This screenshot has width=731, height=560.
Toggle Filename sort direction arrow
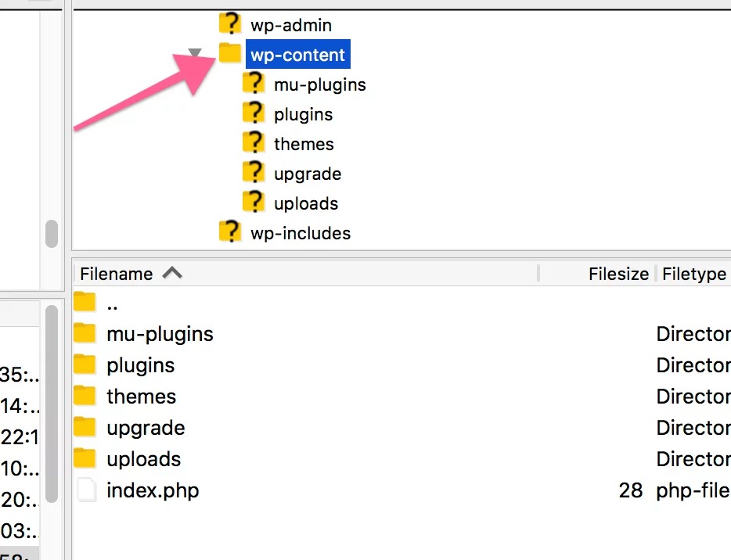pyautogui.click(x=172, y=273)
